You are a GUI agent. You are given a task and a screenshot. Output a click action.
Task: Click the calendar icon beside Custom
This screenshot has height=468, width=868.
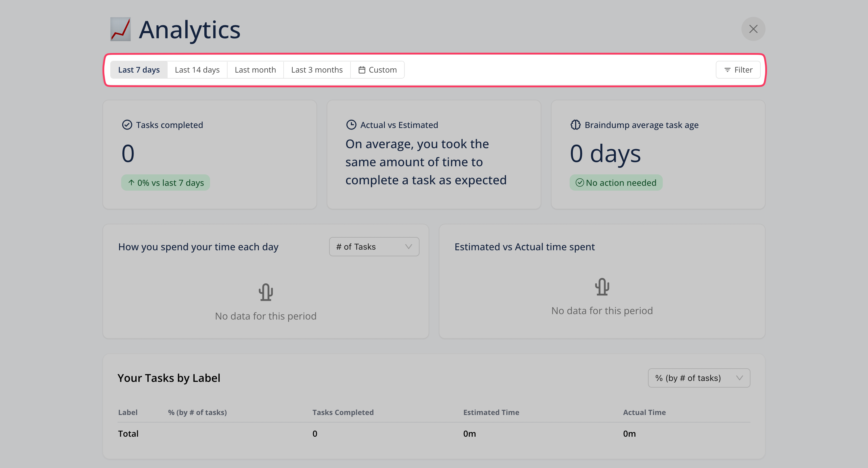tap(362, 70)
